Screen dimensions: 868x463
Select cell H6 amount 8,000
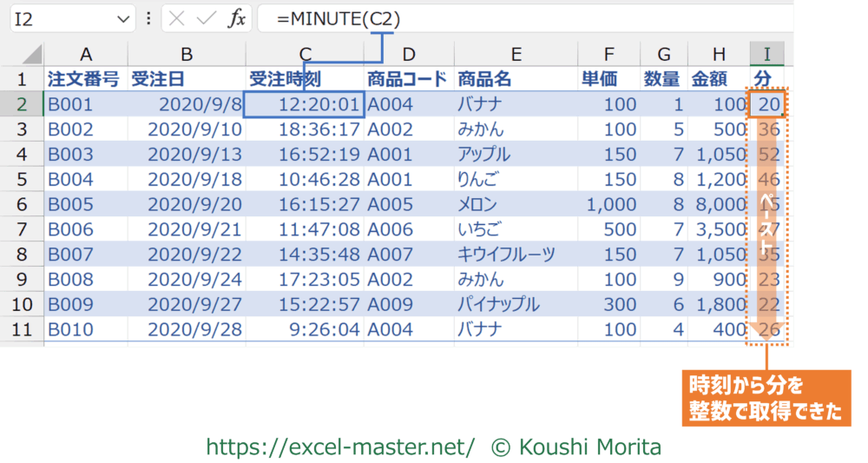coord(718,205)
